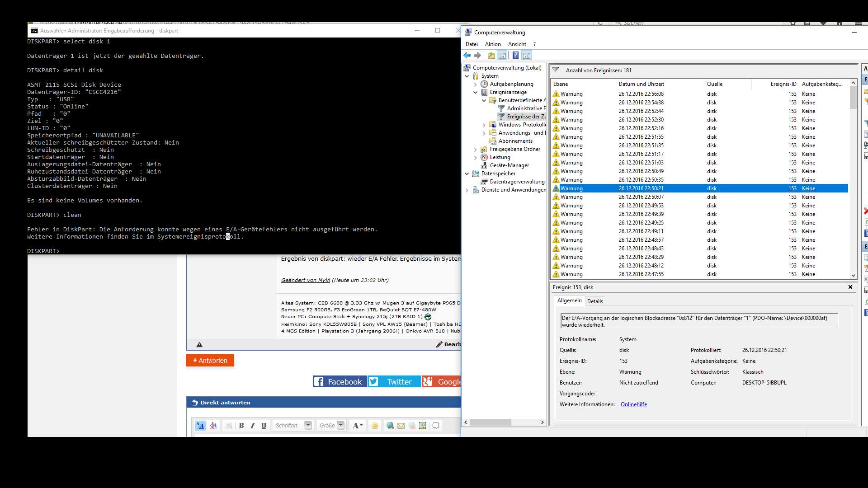Click the warning report triangle under post
This screenshot has height=488, width=868.
pyautogui.click(x=199, y=345)
